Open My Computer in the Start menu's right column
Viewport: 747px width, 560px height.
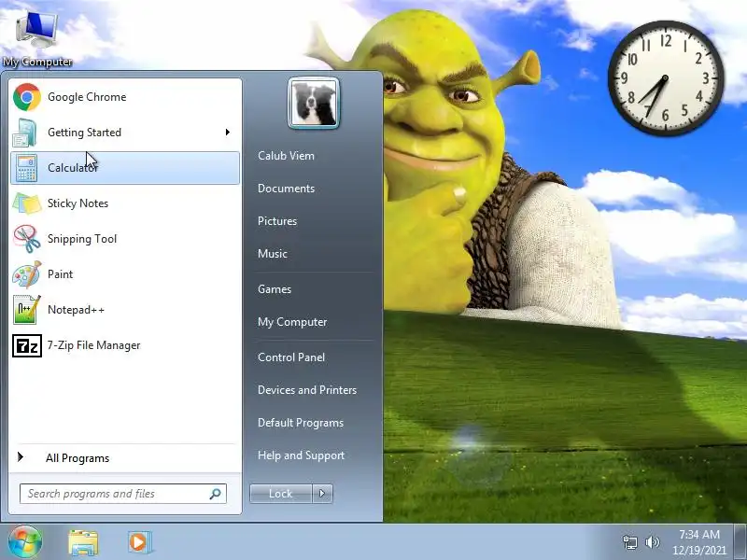(x=292, y=322)
